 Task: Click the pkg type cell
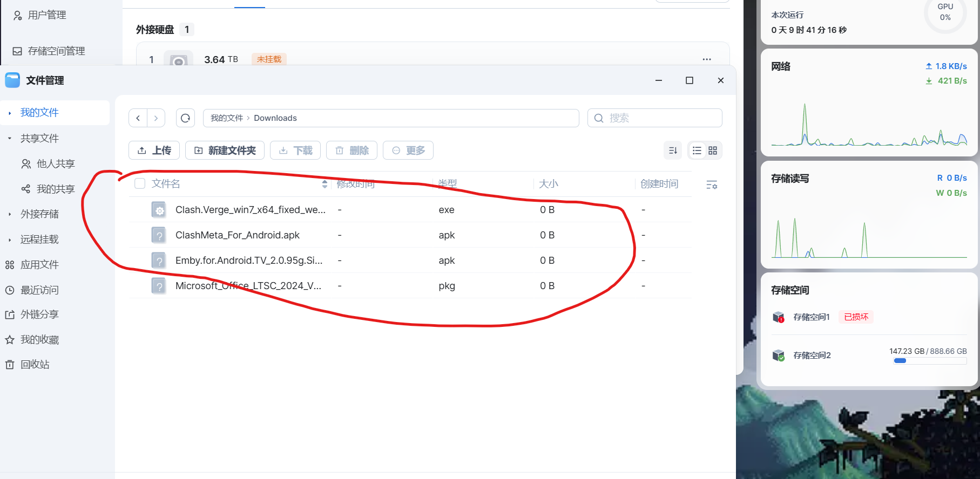pos(447,286)
